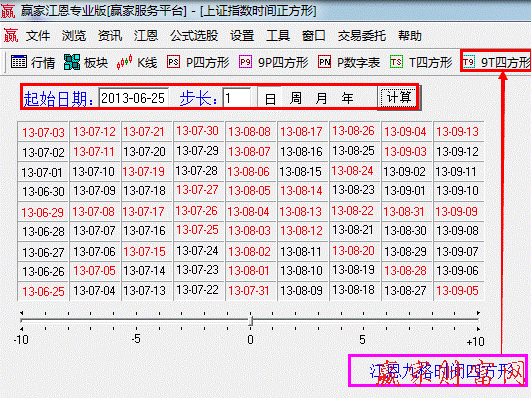Open the K线 candlestick chart icon
Image resolution: width=531 pixels, height=398 pixels.
124,62
